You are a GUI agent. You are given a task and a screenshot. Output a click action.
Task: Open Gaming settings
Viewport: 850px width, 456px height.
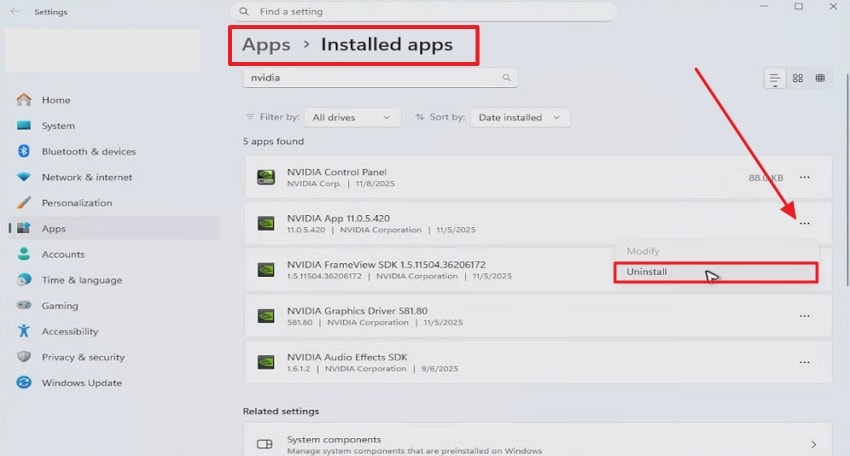tap(114, 306)
